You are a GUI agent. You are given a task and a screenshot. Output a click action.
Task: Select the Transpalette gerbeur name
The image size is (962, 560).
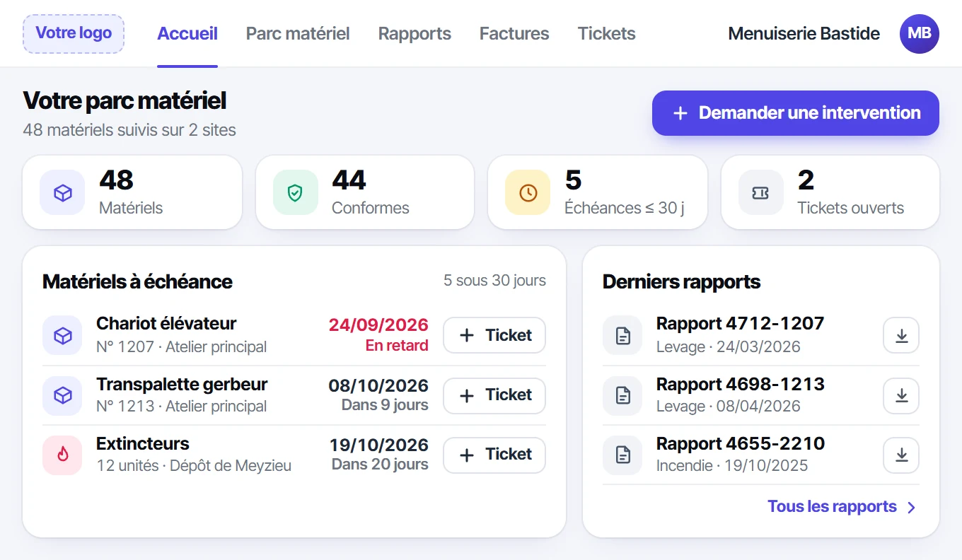182,384
